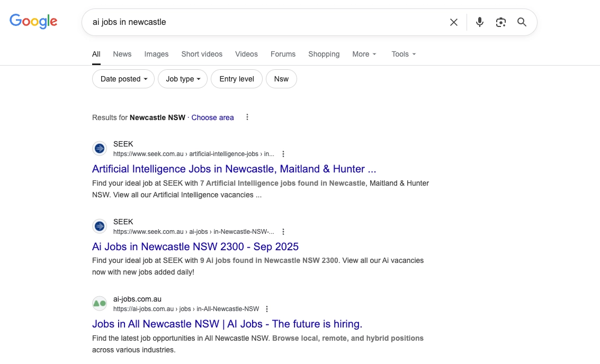Open Artificial Intelligence Jobs in Newcastle, Maitland link

click(x=234, y=169)
